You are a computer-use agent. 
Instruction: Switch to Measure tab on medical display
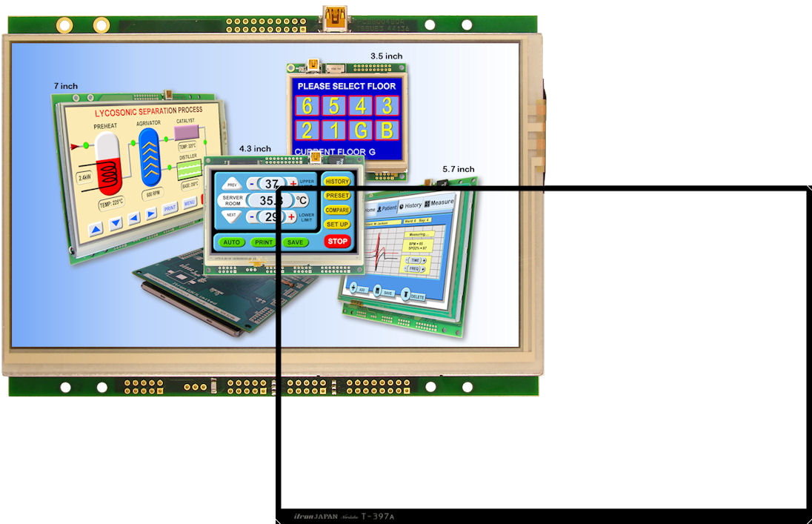tap(439, 202)
